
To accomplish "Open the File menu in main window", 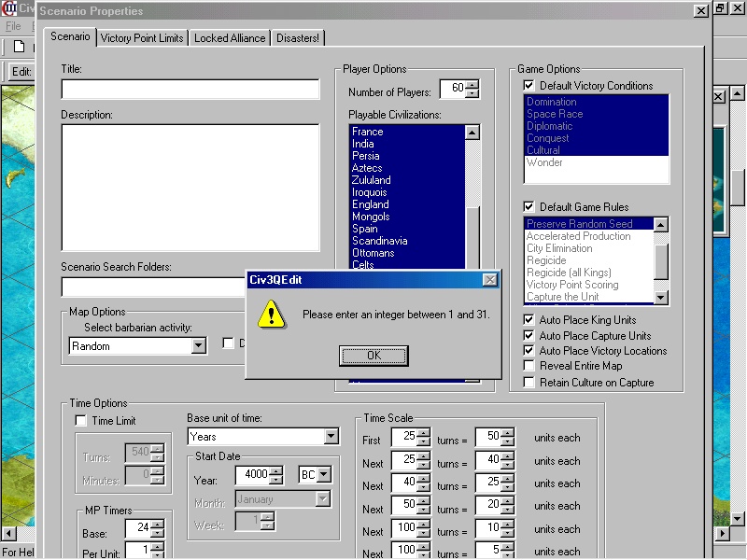I will click(13, 26).
